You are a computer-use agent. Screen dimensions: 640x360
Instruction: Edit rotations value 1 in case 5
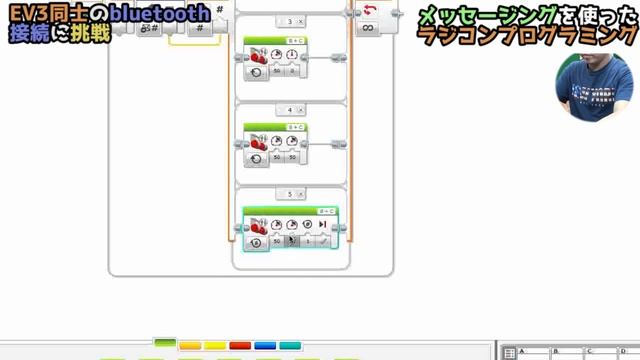coord(308,241)
